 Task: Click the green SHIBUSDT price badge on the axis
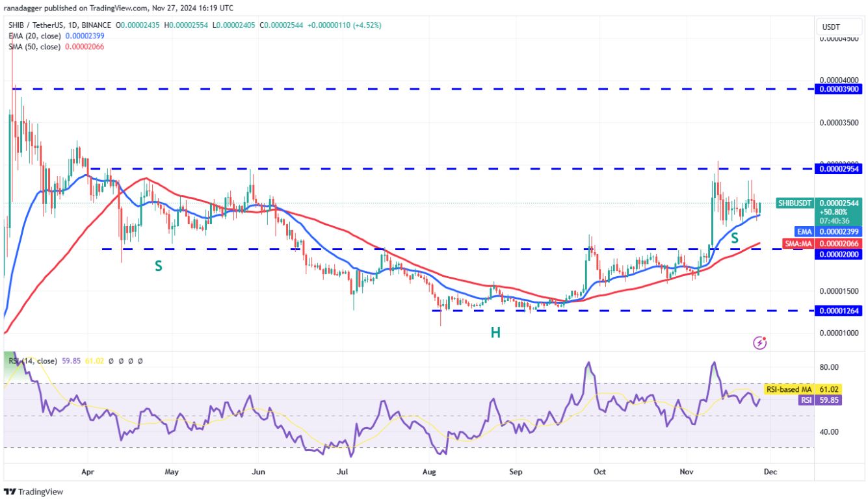pos(795,203)
